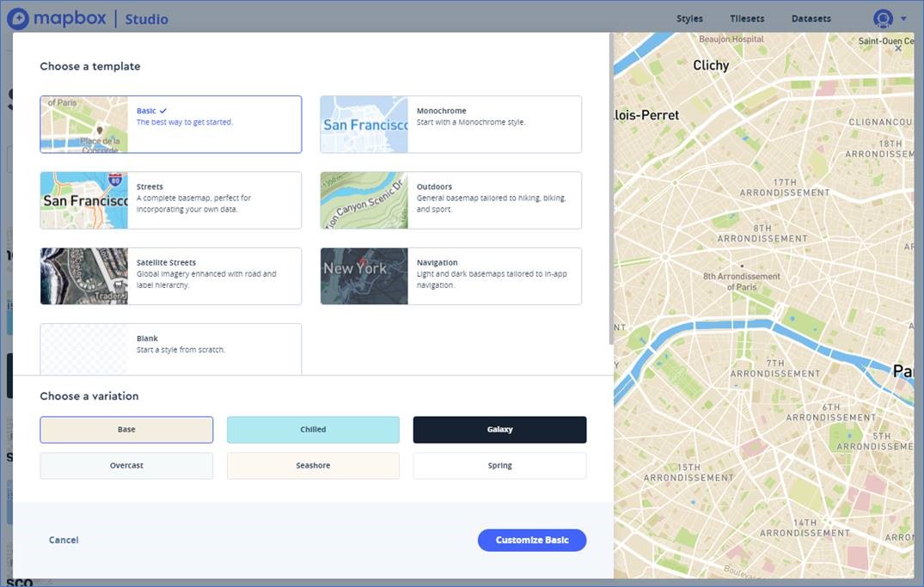Click the Navigation New York thumbnail
The width and height of the screenshot is (924, 587).
(364, 277)
